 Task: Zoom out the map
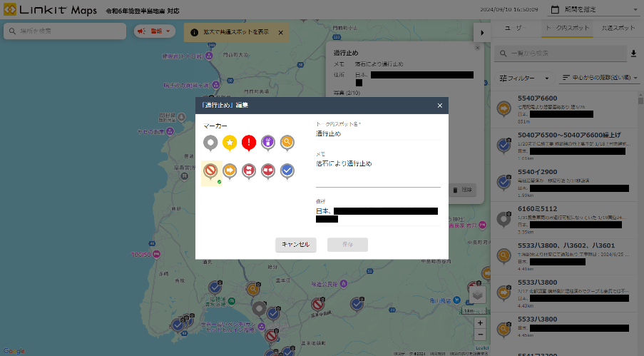(480, 335)
